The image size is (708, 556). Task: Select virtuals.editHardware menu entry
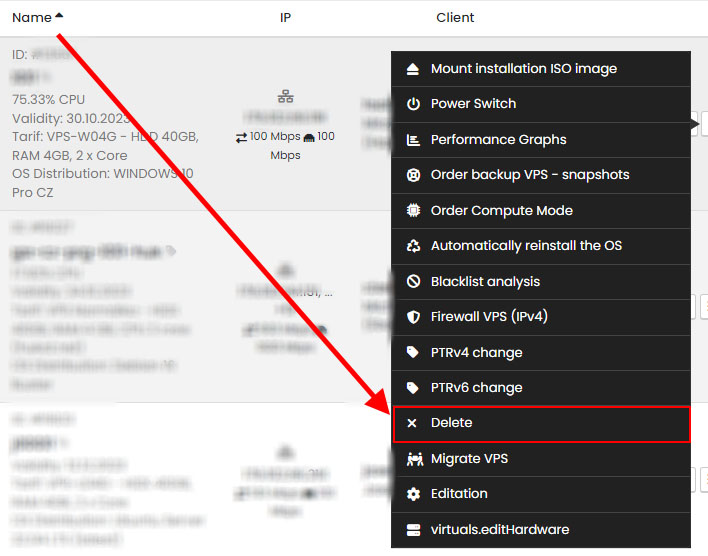pyautogui.click(x=500, y=530)
